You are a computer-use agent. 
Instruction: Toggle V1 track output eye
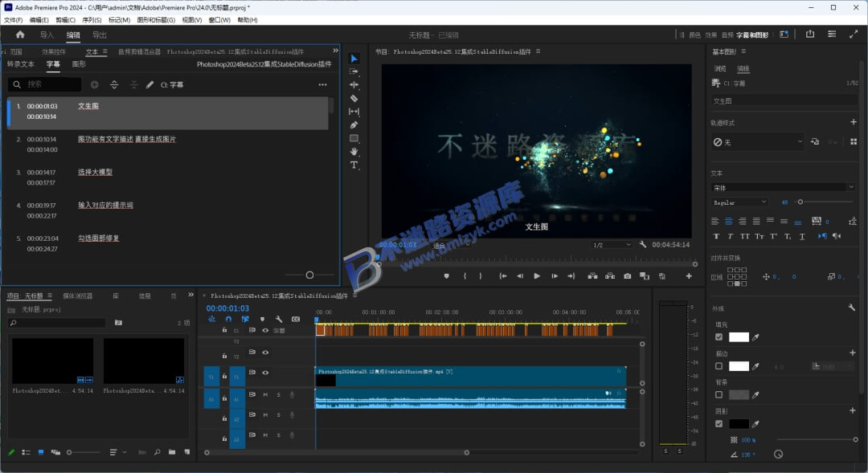(265, 373)
